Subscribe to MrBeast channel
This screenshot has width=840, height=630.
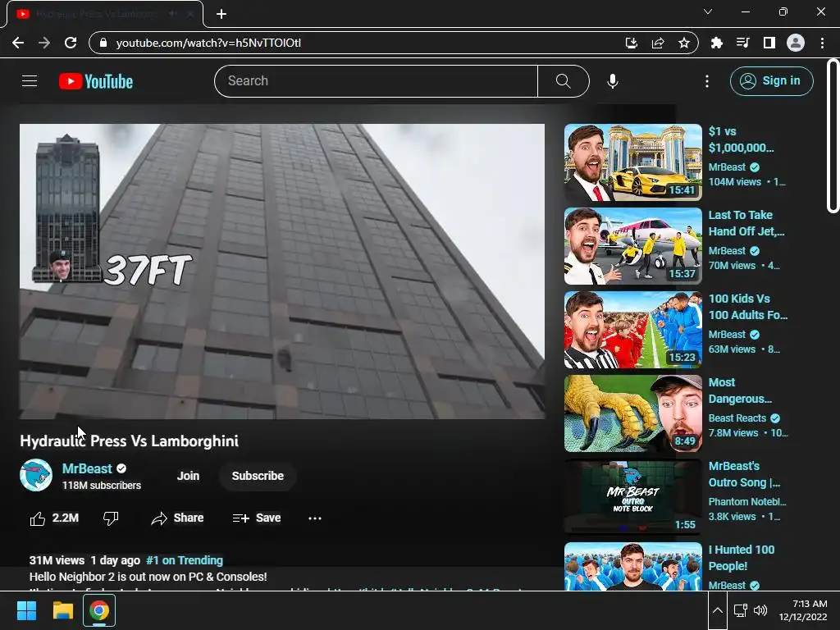[x=258, y=476]
